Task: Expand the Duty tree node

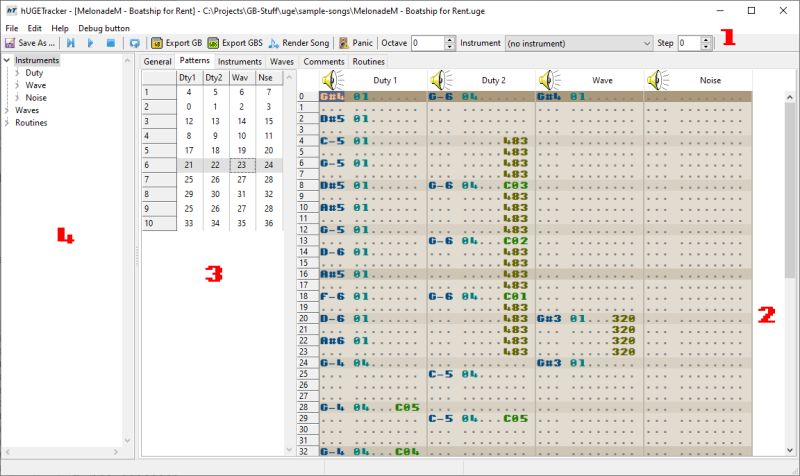Action: (x=17, y=72)
